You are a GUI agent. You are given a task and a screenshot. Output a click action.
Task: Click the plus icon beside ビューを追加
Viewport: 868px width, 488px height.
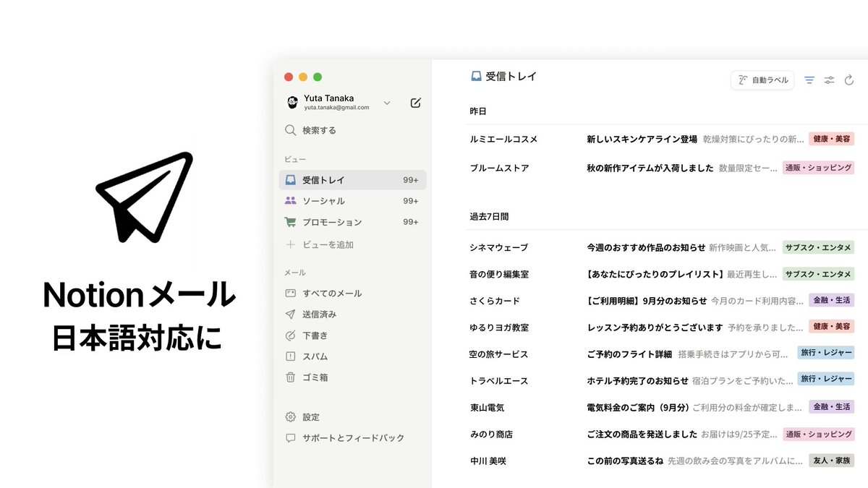click(x=290, y=244)
